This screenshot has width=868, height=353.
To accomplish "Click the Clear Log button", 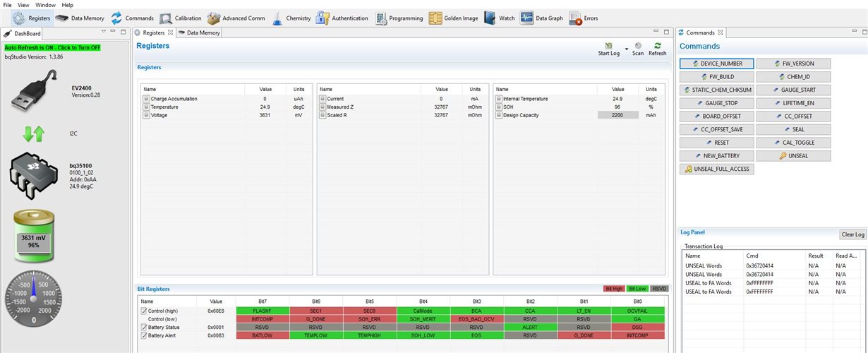I will tap(852, 234).
